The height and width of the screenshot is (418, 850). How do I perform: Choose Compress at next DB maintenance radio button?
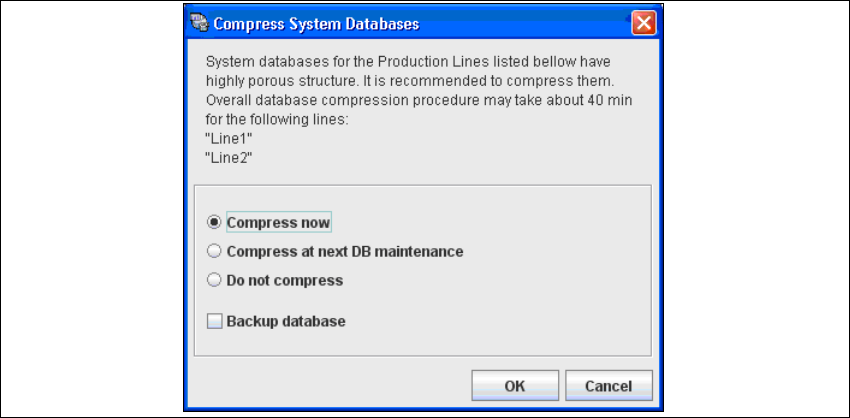[213, 251]
